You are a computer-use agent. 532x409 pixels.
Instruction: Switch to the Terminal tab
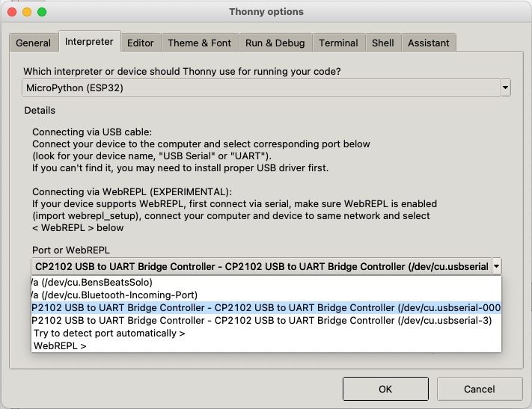[338, 43]
